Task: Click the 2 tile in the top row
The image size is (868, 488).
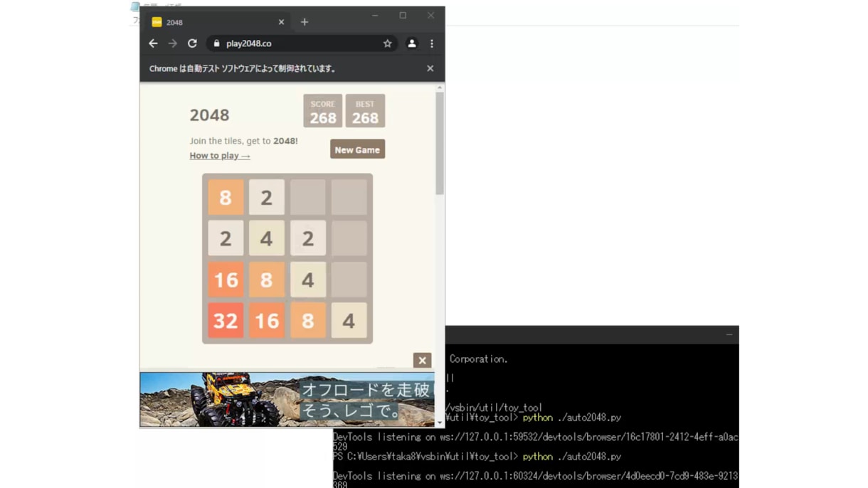Action: click(x=266, y=197)
